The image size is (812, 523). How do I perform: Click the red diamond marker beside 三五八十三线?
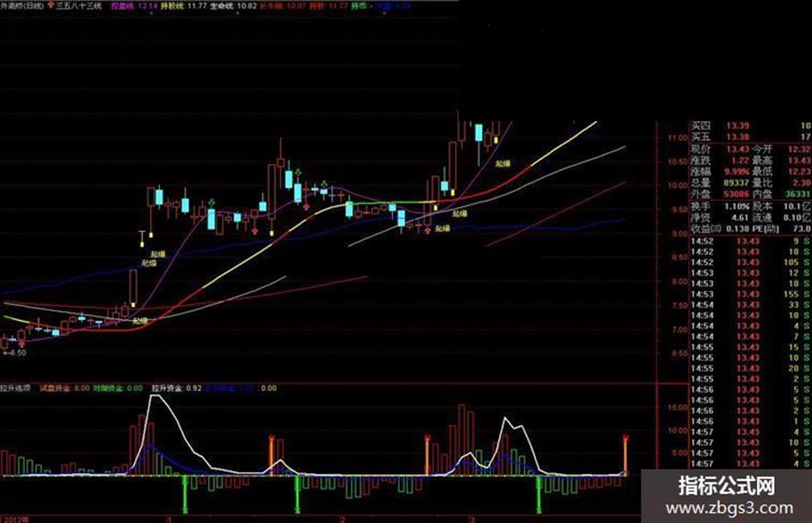(51, 5)
